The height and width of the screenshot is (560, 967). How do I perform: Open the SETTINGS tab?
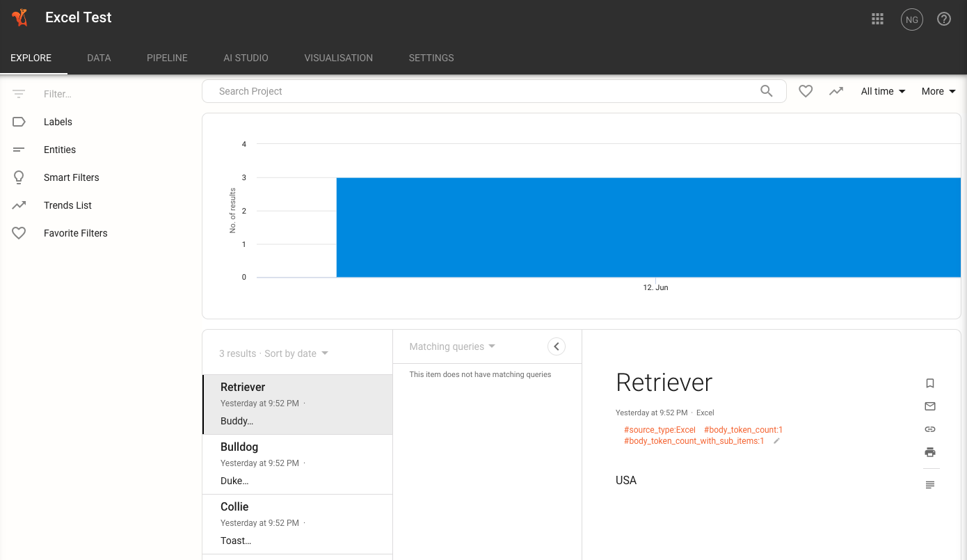431,58
